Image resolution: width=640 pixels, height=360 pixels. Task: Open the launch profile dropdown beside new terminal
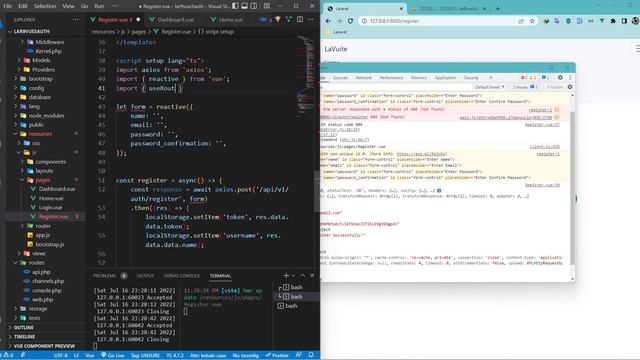click(293, 276)
